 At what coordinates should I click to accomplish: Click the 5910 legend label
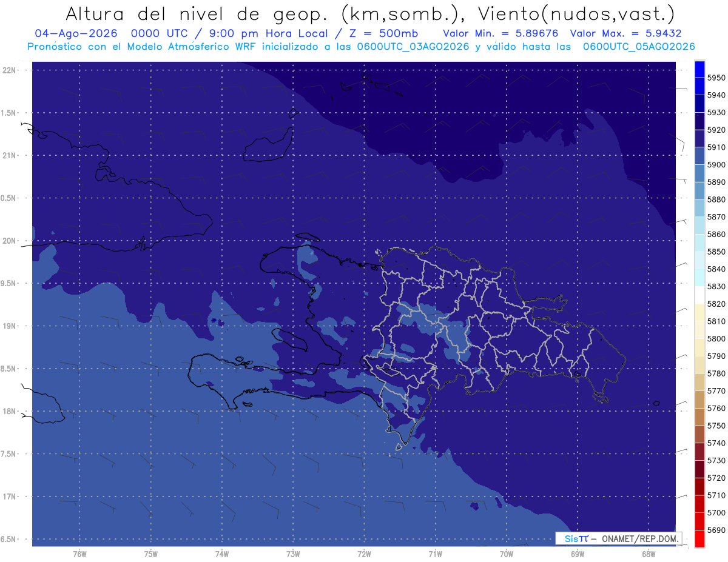(716, 147)
